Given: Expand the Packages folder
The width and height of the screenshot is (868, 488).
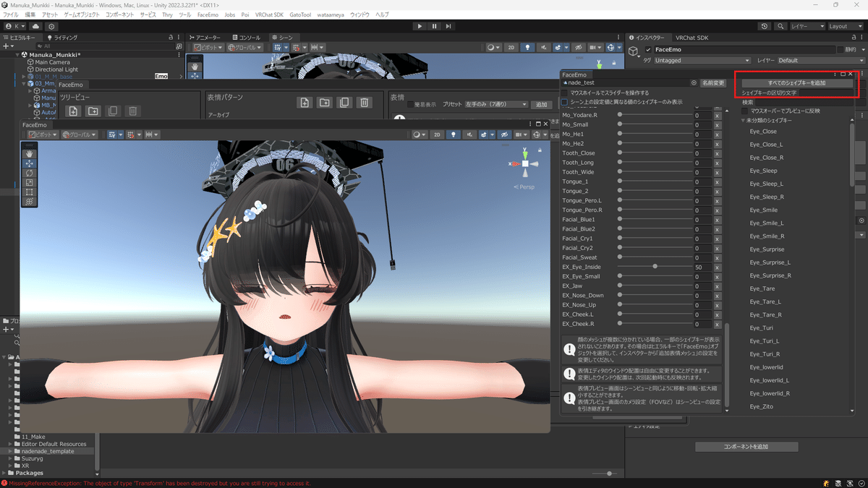Looking at the screenshot, I should (x=4, y=473).
